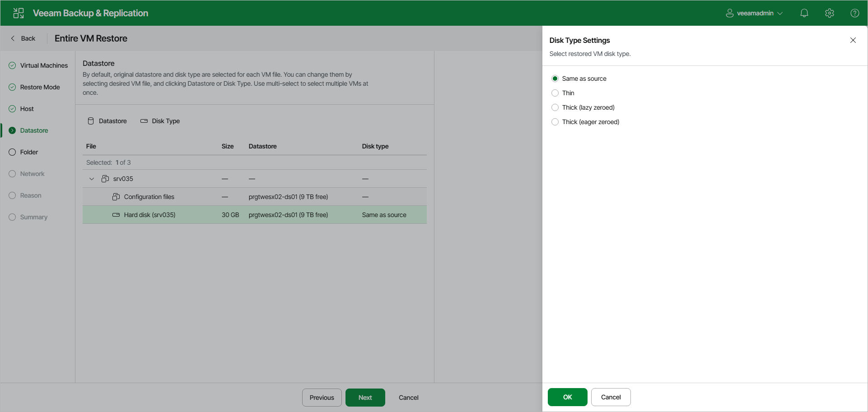Collapse the srv035 VM row
868x412 pixels.
91,179
